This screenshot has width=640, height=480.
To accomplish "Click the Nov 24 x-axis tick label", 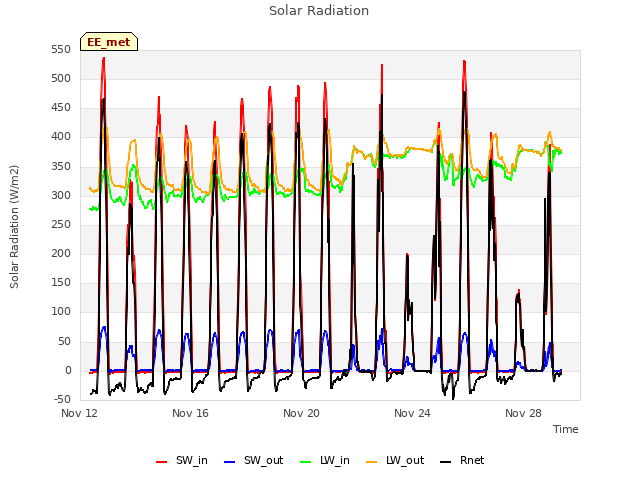I will pyautogui.click(x=412, y=413).
